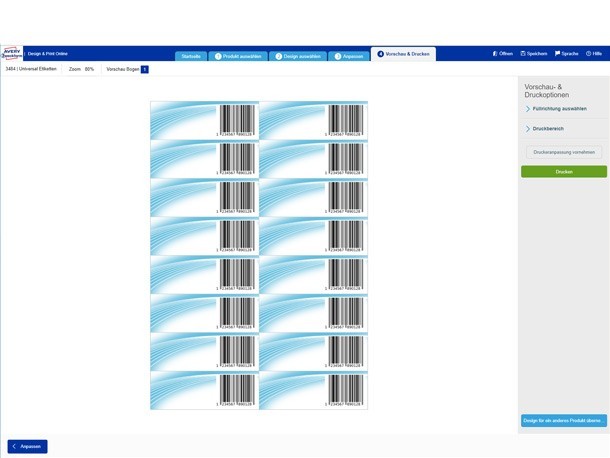
Task: Switch to the Anpassen step tab
Action: [350, 56]
